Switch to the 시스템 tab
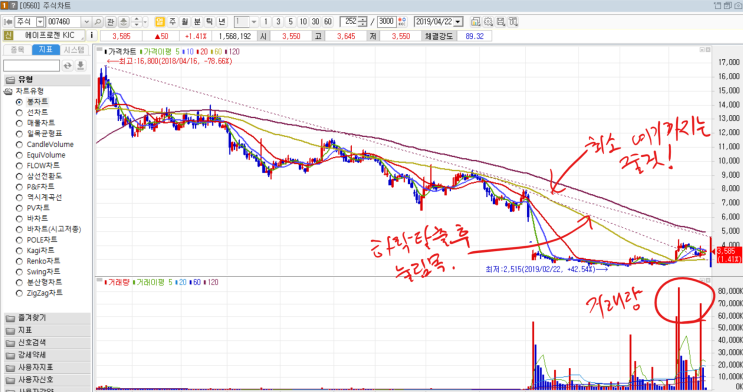The image size is (743, 392). coord(74,50)
